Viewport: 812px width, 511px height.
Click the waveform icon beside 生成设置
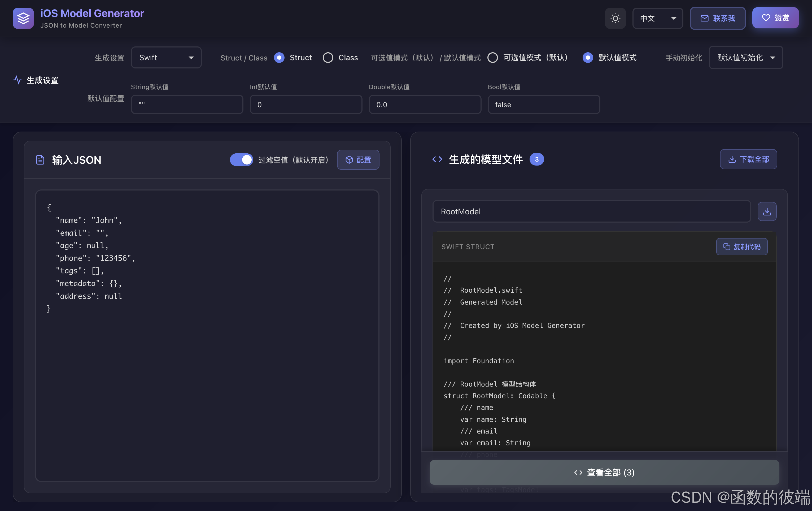(x=17, y=80)
